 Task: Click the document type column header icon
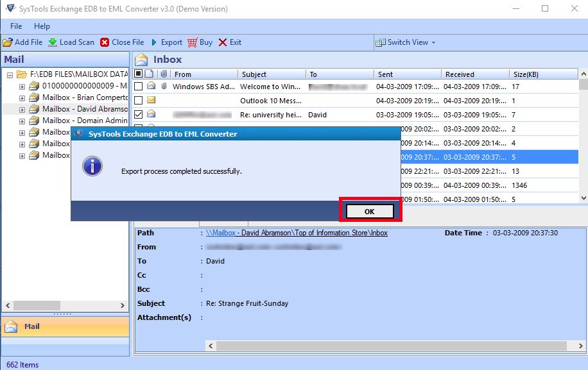[x=150, y=74]
